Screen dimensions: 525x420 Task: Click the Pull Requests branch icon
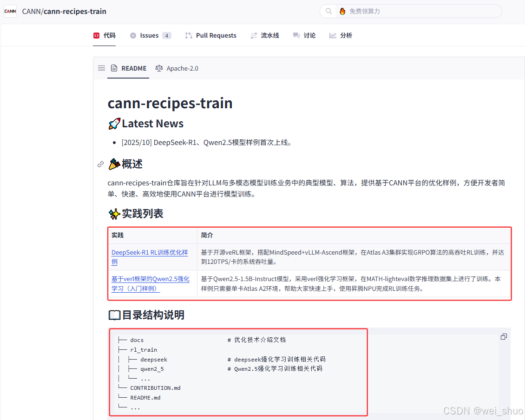tap(189, 35)
